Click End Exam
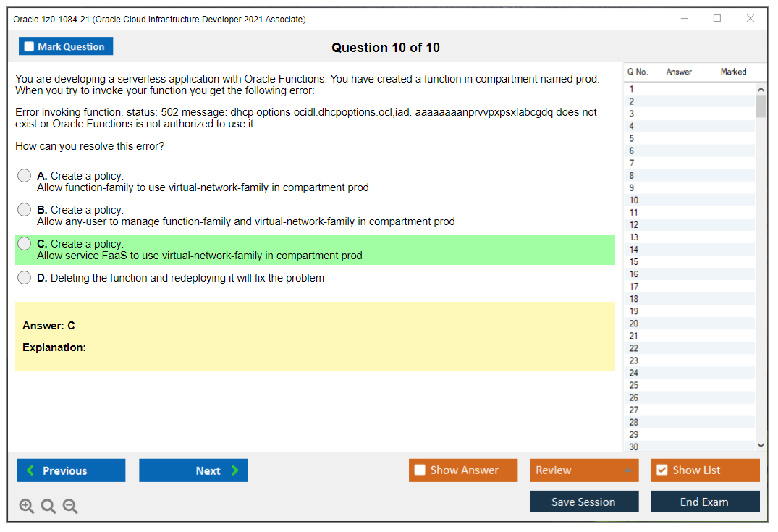 [705, 501]
